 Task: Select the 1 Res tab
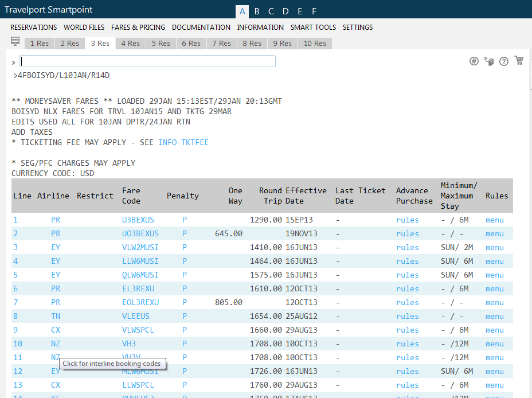pyautogui.click(x=40, y=44)
